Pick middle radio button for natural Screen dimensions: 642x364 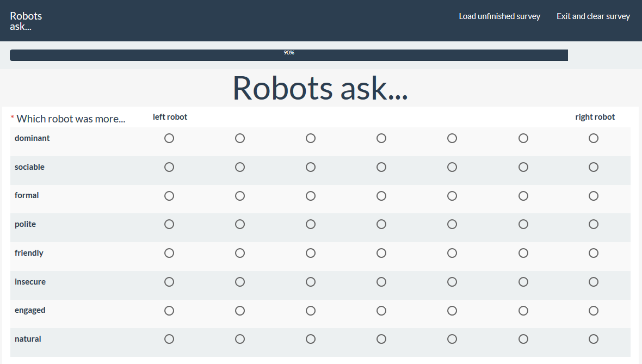[x=381, y=339]
